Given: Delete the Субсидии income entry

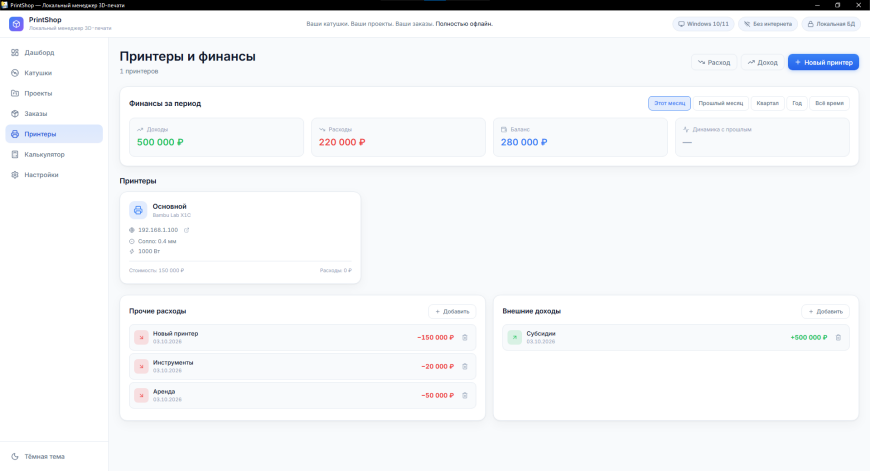Looking at the screenshot, I should click(838, 337).
